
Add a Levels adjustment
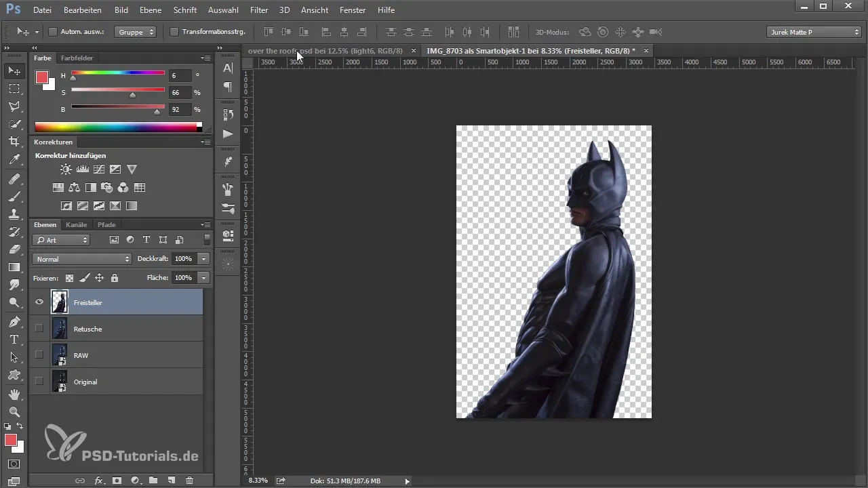pyautogui.click(x=83, y=169)
